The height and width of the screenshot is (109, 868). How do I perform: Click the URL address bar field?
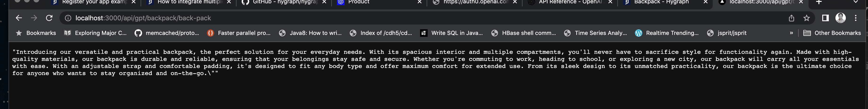pyautogui.click(x=404, y=18)
